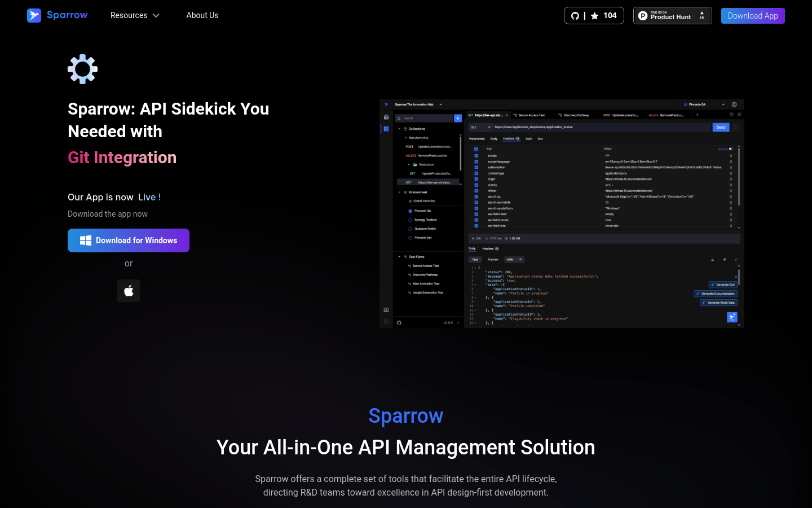812x508 pixels.
Task: Click the 'Download the app now' text
Action: tap(108, 214)
